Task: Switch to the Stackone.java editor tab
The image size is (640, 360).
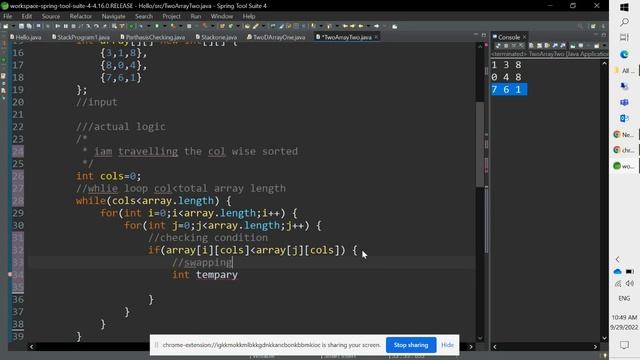Action: [216, 37]
